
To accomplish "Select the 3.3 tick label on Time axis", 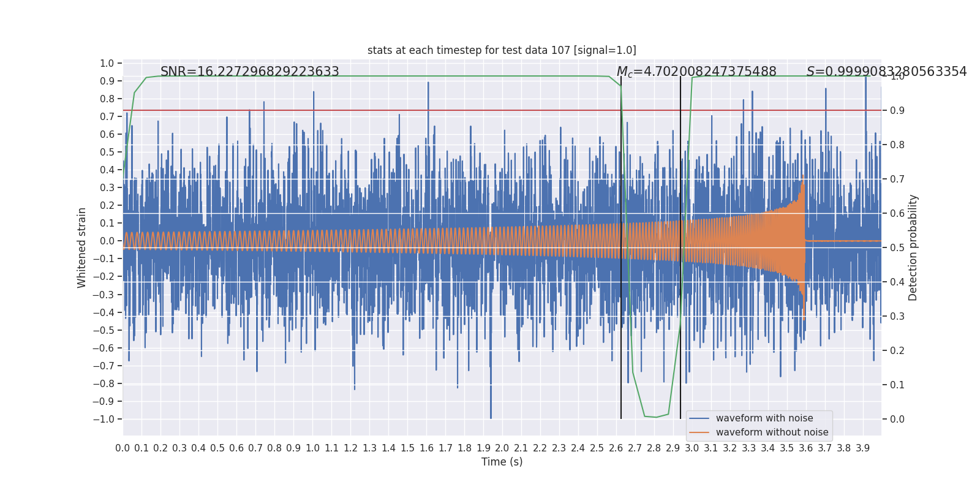I will (749, 448).
